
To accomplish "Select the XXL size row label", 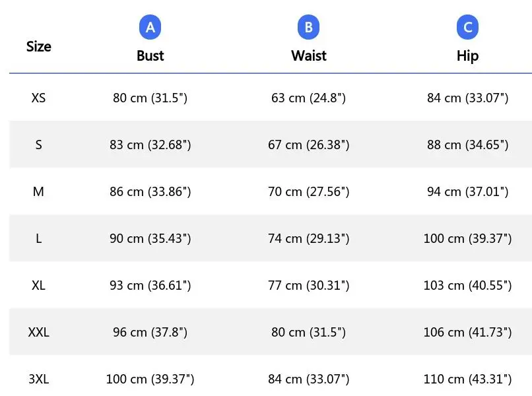I will point(39,332).
